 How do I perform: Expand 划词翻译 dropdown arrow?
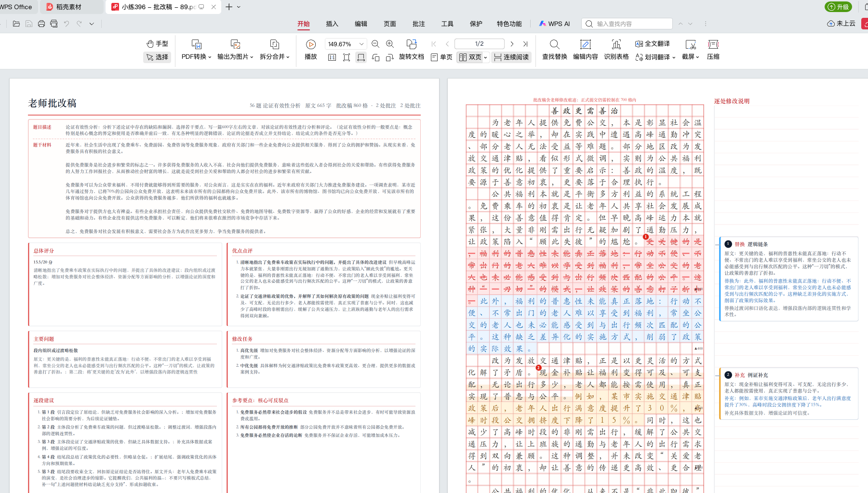[x=674, y=57]
